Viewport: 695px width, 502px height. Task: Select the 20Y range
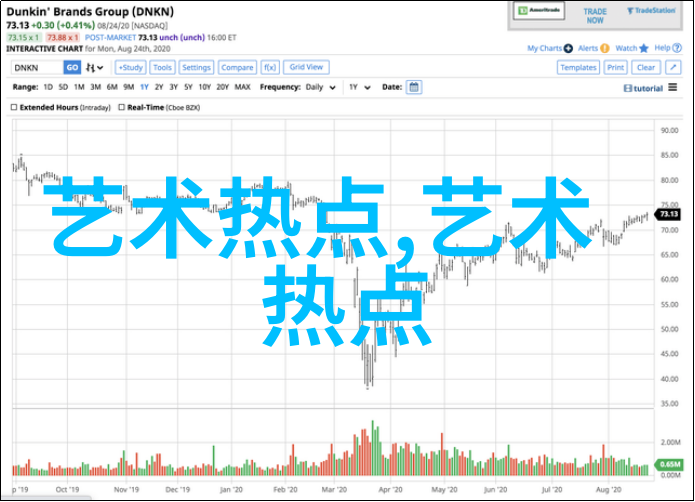[x=223, y=87]
